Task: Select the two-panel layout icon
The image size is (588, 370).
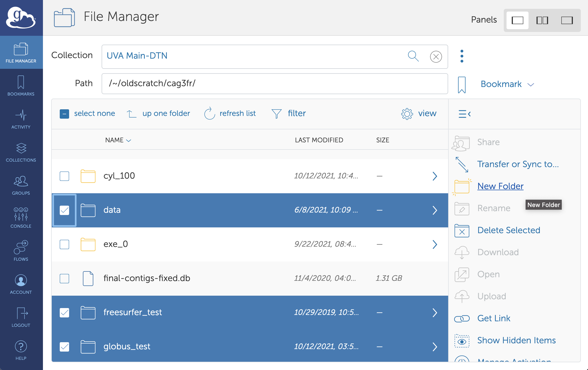Action: 542,20
